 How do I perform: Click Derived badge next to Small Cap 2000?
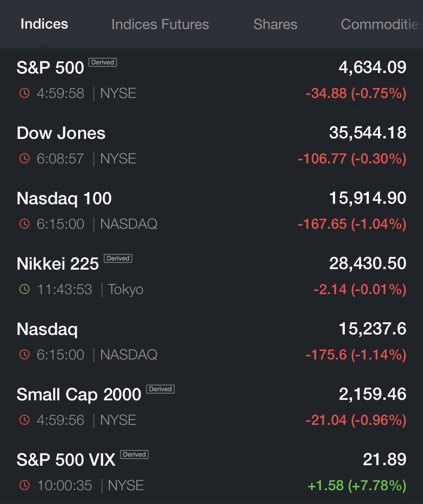pyautogui.click(x=160, y=389)
